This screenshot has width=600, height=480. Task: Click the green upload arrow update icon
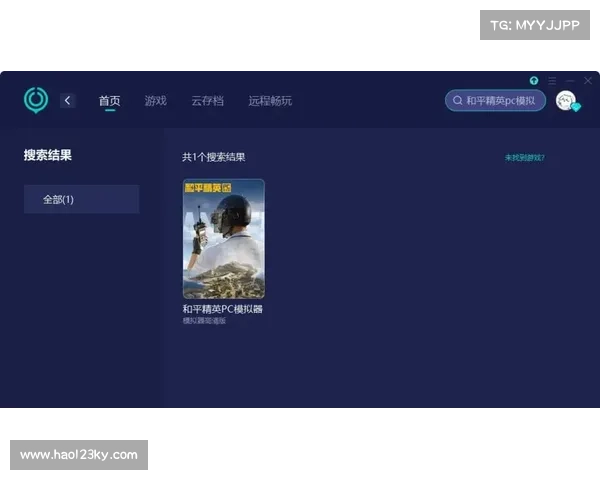(x=534, y=80)
